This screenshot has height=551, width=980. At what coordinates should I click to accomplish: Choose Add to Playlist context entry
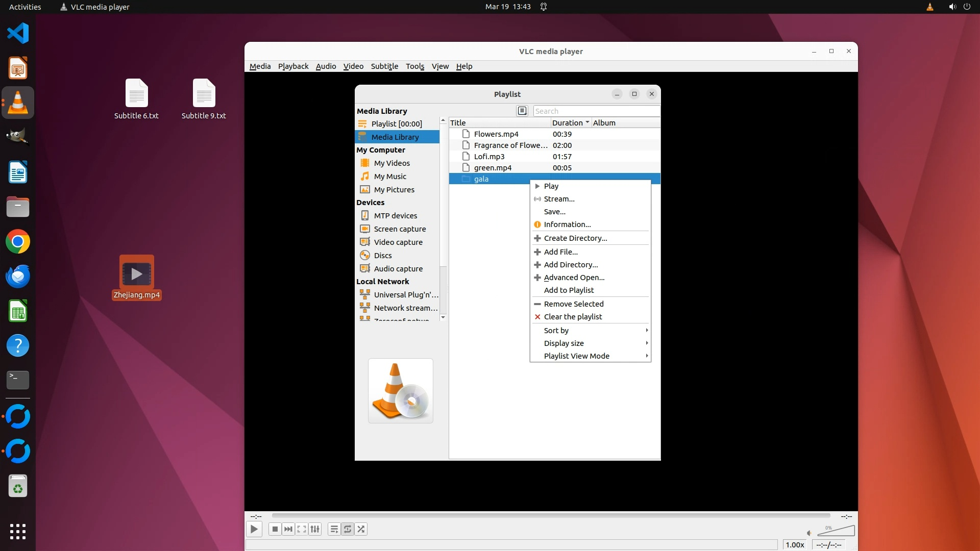coord(569,290)
